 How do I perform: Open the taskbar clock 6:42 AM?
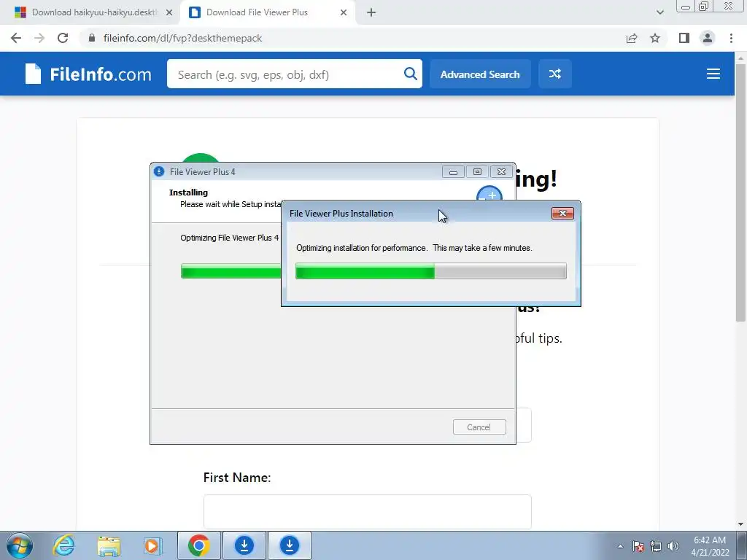coord(710,546)
